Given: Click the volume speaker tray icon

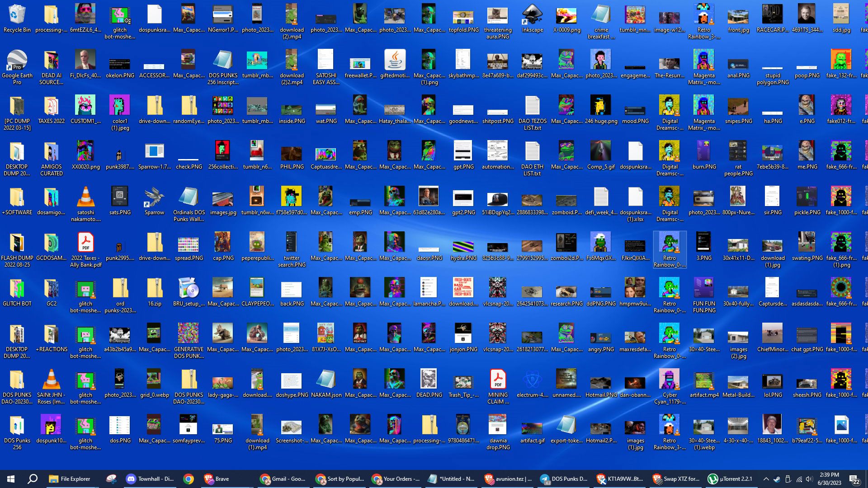Looking at the screenshot, I should [x=809, y=479].
